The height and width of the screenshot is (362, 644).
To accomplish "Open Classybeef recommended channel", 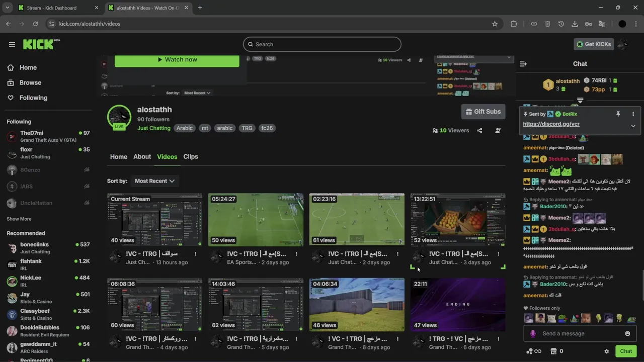I will pos(48,314).
